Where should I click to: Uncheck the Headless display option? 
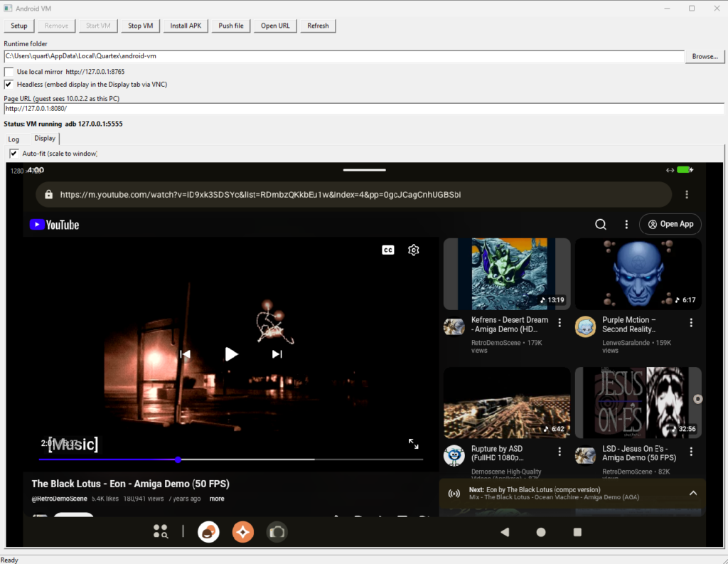point(9,84)
